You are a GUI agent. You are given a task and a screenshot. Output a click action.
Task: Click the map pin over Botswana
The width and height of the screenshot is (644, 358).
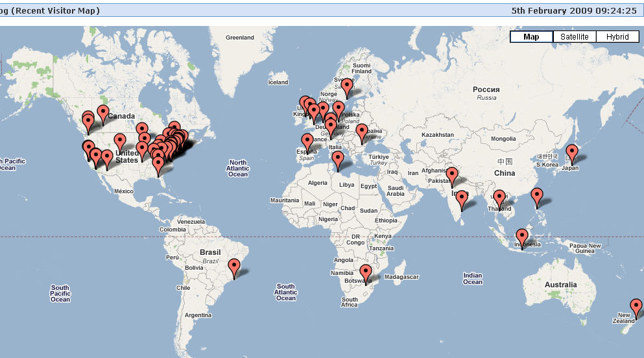point(366,272)
